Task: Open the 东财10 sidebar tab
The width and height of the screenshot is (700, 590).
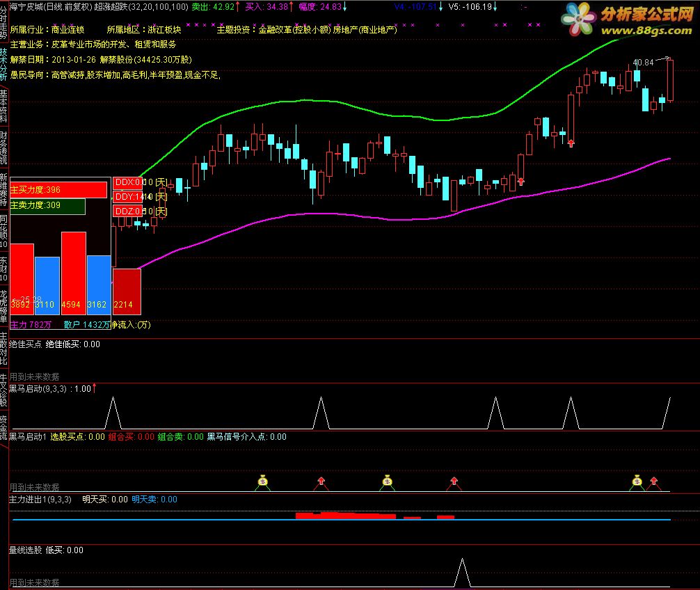Action: (3, 269)
